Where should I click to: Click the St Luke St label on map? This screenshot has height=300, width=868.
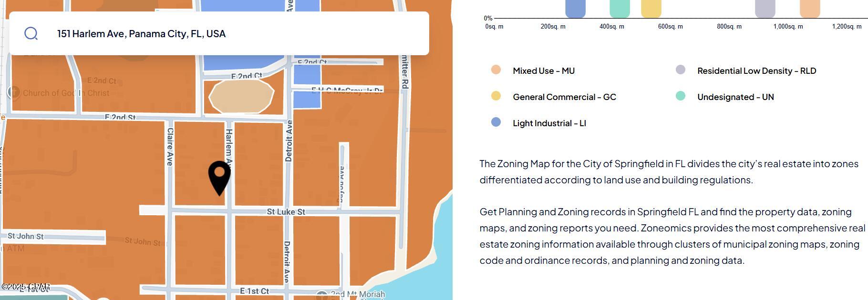pos(286,211)
